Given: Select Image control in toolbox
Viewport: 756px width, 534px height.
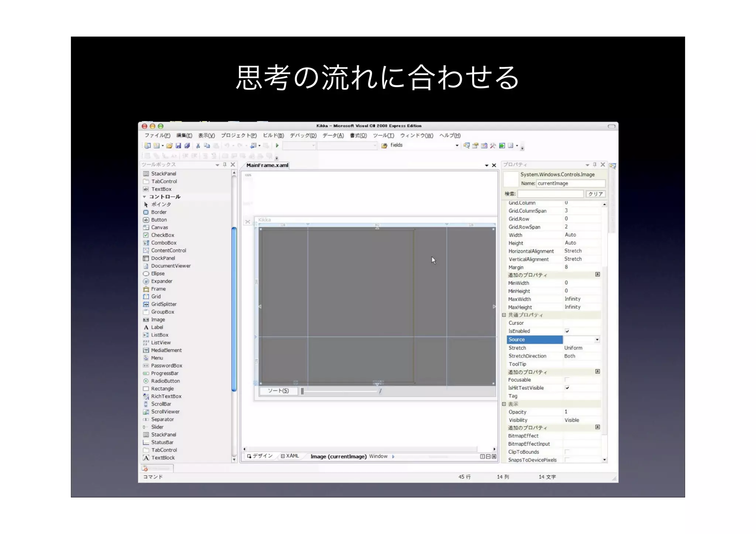Looking at the screenshot, I should (x=154, y=320).
